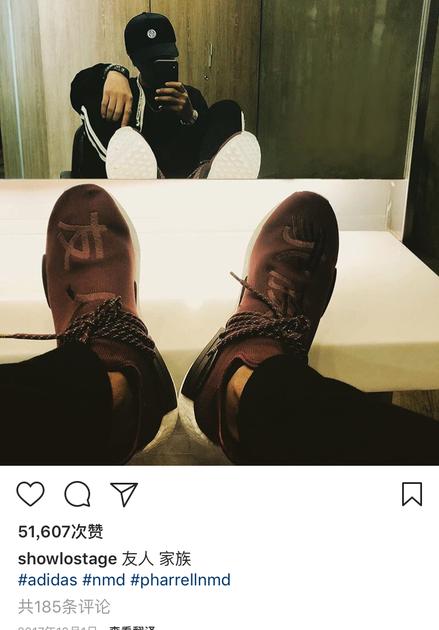Open the #nmd hashtag
439x630 pixels.
[104, 580]
